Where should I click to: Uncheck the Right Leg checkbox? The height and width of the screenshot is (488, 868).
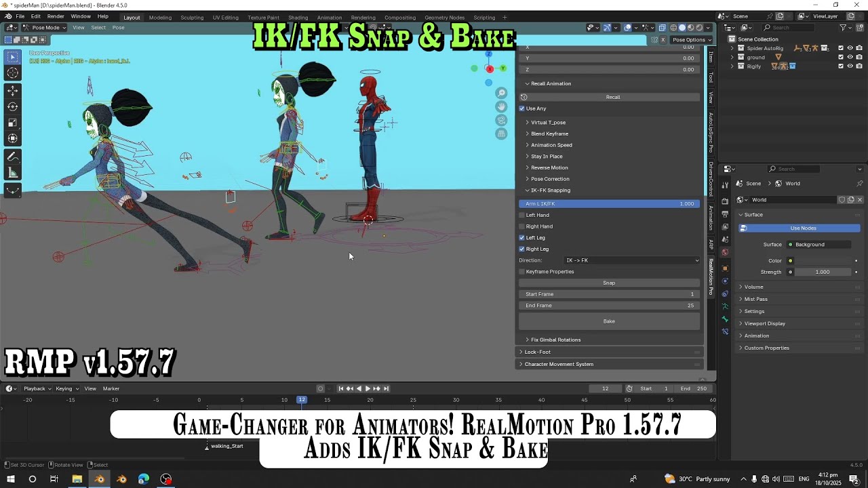click(x=522, y=249)
